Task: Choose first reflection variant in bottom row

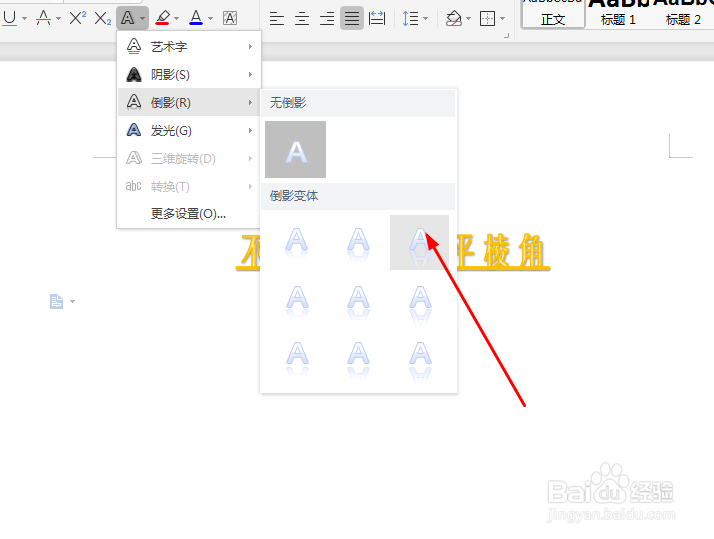Action: coord(296,358)
